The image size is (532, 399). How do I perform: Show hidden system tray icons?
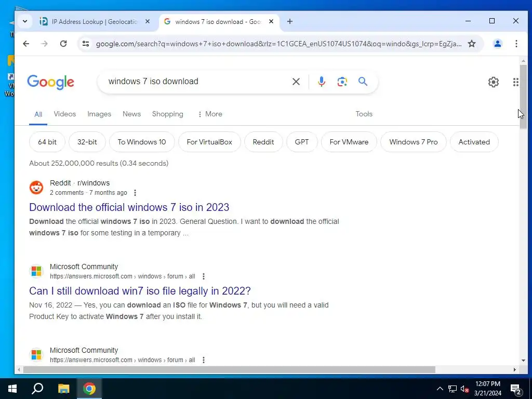pyautogui.click(x=440, y=389)
